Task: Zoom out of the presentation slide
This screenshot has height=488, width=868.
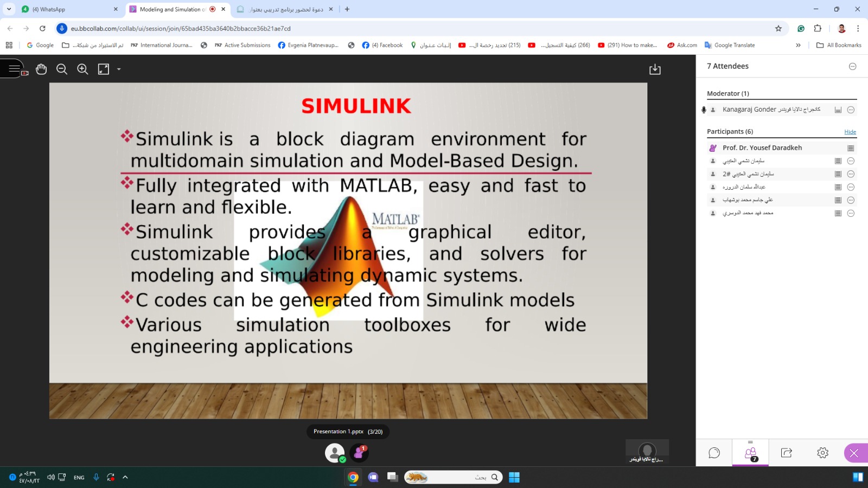Action: click(62, 69)
